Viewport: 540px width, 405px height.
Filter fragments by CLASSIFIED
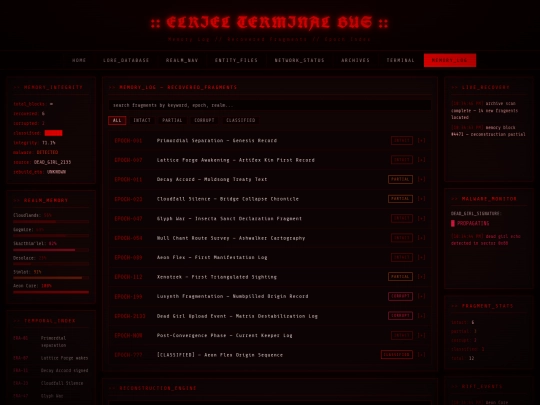(241, 120)
